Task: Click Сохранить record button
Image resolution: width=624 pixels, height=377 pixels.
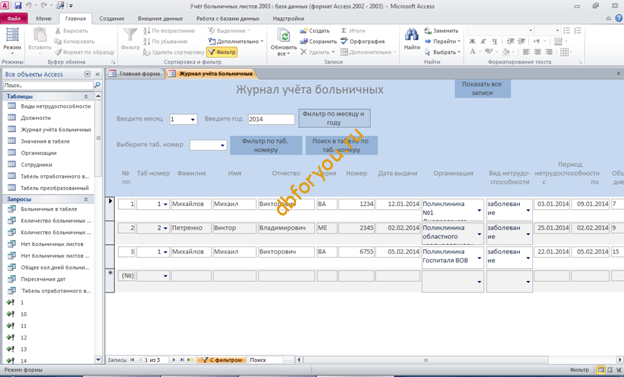Action: click(318, 41)
